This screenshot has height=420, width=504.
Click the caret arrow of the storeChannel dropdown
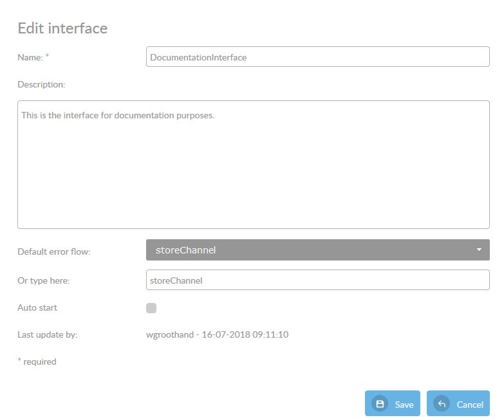click(479, 250)
